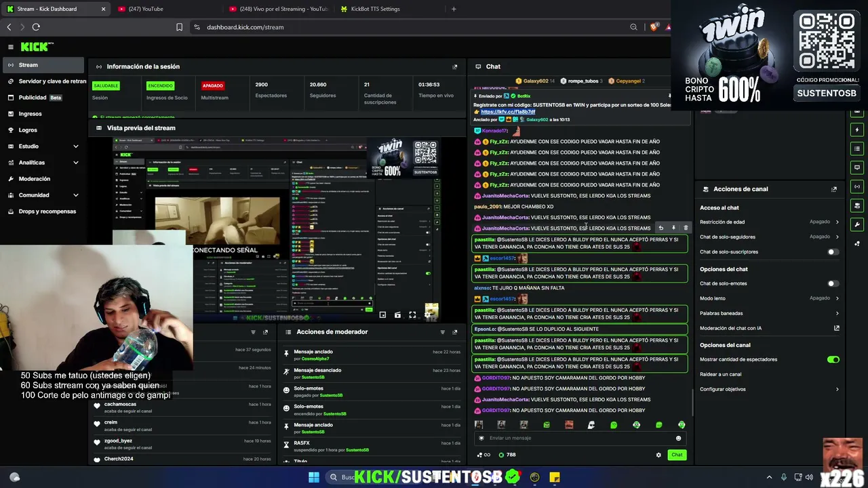Pop out the Acciones de canal panel

tap(834, 189)
